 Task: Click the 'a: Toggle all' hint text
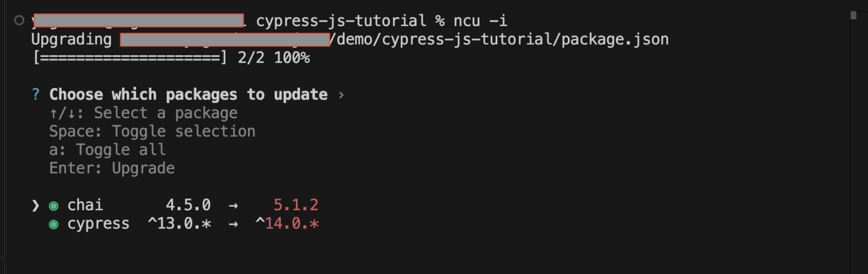[107, 150]
